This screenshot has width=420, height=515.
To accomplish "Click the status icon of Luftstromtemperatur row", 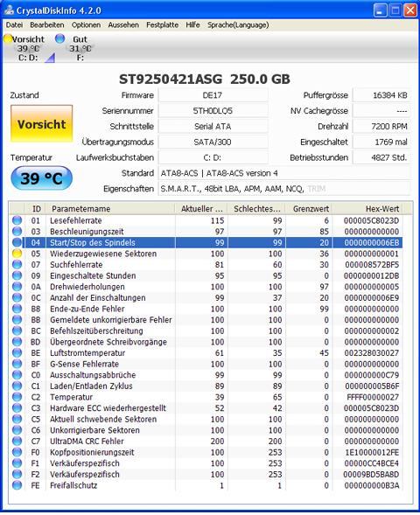I will coord(17,352).
